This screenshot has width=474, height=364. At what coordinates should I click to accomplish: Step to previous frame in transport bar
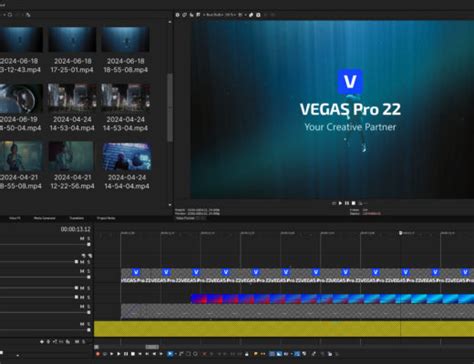click(154, 354)
